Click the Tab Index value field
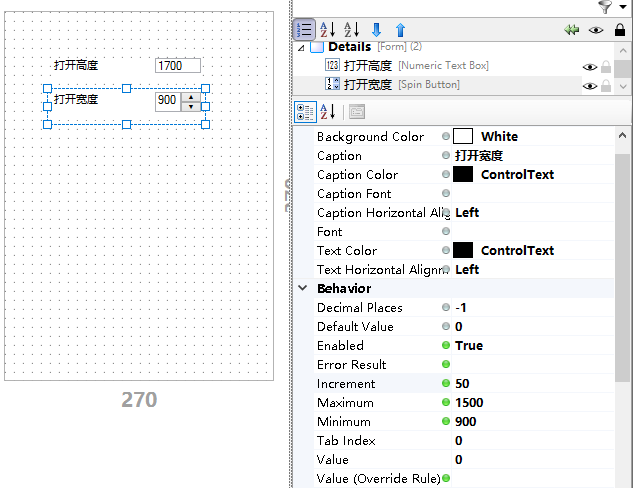The image size is (633, 488). pyautogui.click(x=532, y=440)
